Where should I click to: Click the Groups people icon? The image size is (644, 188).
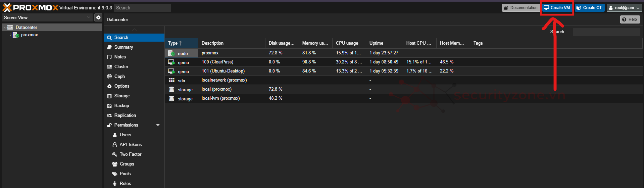115,164
